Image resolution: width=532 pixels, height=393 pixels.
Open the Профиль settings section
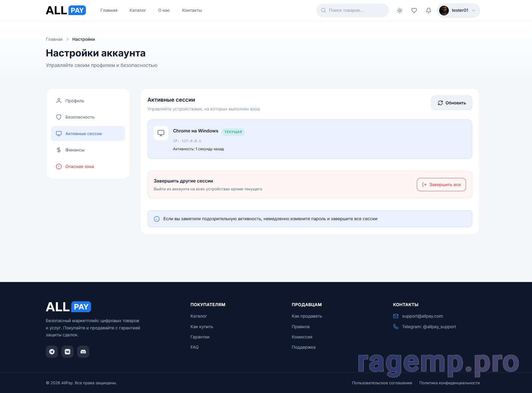click(x=75, y=101)
